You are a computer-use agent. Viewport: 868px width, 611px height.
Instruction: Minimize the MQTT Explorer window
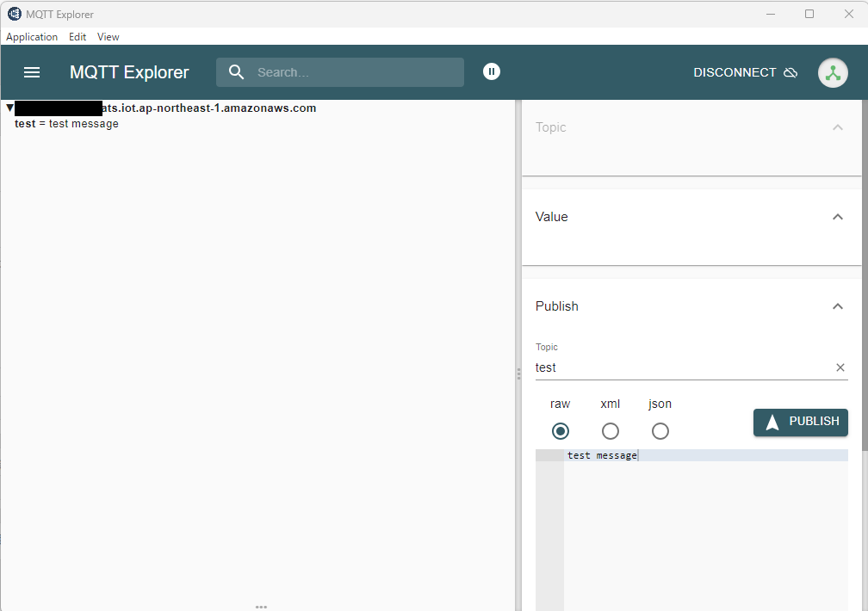(770, 14)
